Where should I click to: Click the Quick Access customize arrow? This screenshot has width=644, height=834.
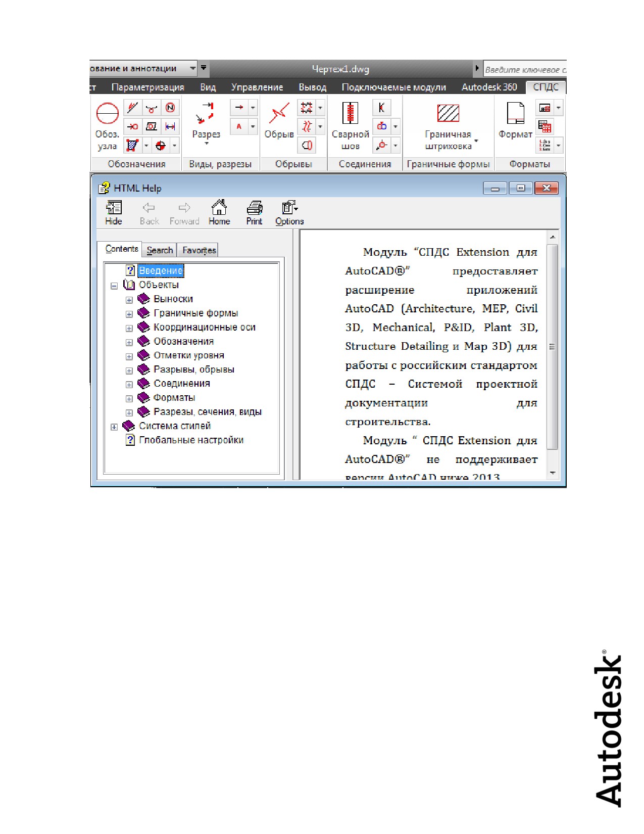point(204,67)
